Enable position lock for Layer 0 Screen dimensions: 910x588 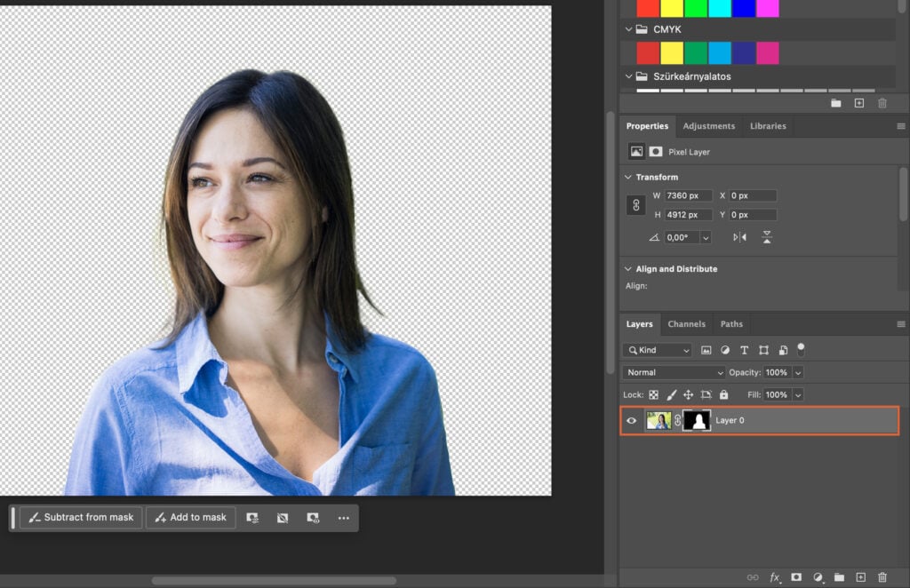[690, 394]
